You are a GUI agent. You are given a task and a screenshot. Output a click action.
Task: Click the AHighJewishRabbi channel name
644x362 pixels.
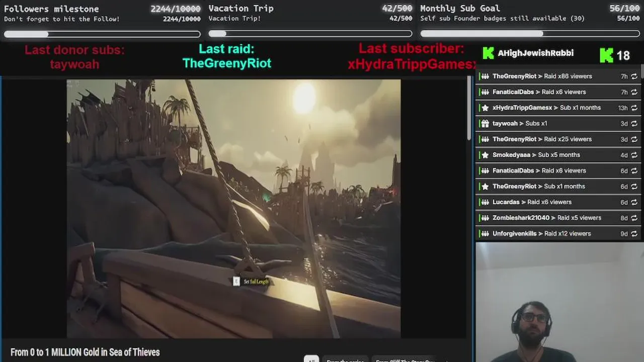535,53
